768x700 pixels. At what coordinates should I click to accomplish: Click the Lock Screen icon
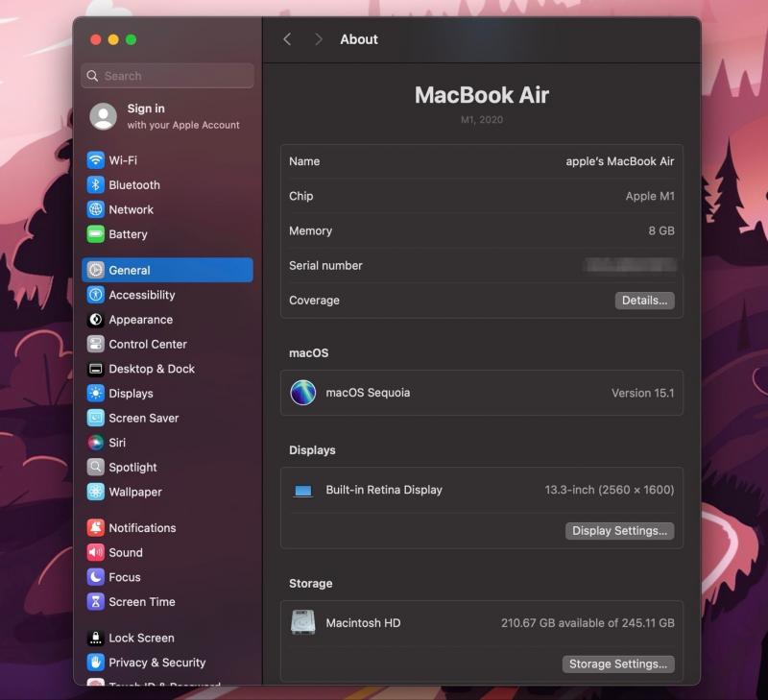click(x=95, y=638)
